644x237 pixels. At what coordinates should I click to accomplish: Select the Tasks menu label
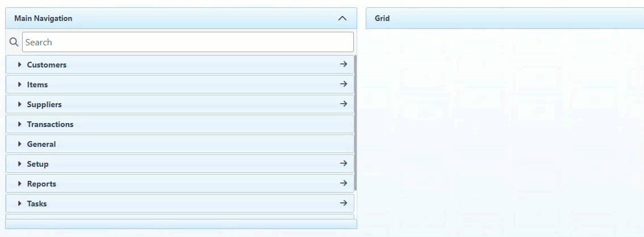(x=37, y=204)
